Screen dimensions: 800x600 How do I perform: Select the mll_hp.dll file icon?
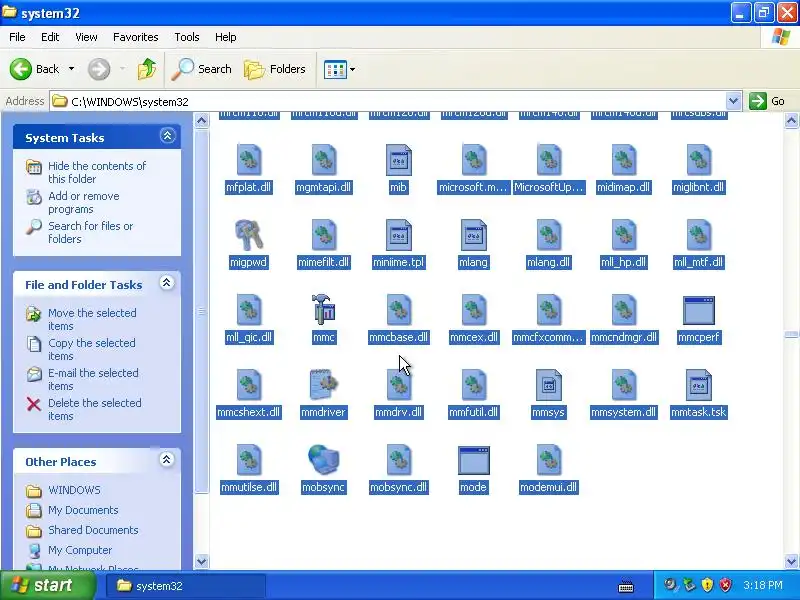[x=623, y=235]
